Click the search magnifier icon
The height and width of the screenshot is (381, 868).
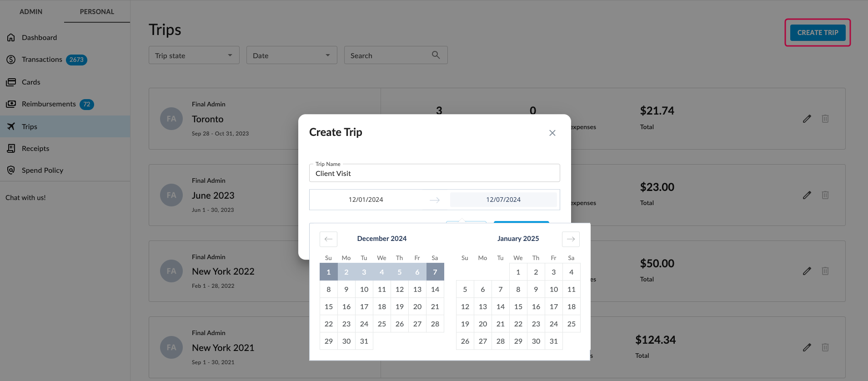(x=436, y=55)
